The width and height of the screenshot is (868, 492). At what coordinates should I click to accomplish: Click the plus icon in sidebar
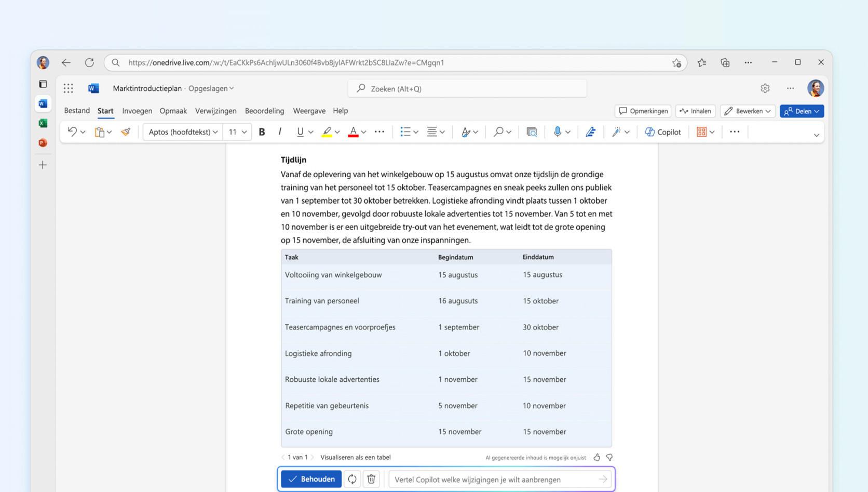(x=43, y=165)
